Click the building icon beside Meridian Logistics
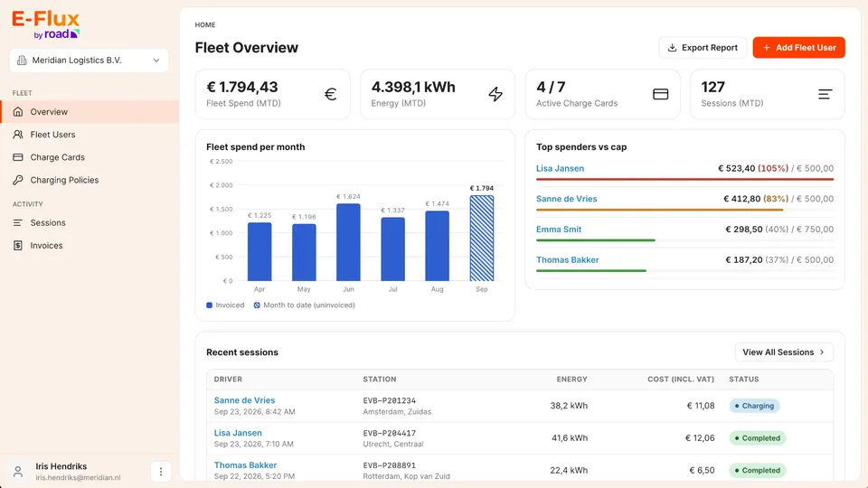The width and height of the screenshot is (868, 488). [x=22, y=61]
